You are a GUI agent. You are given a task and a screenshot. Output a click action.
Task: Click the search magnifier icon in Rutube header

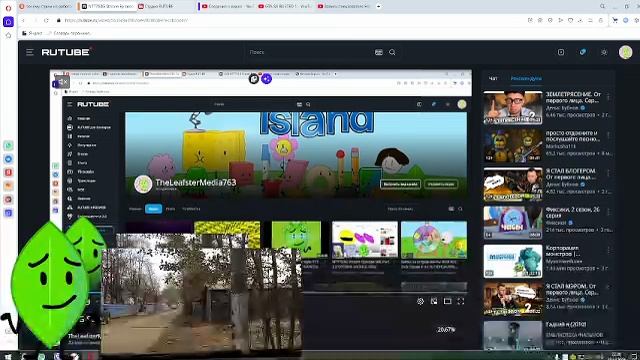[x=392, y=52]
